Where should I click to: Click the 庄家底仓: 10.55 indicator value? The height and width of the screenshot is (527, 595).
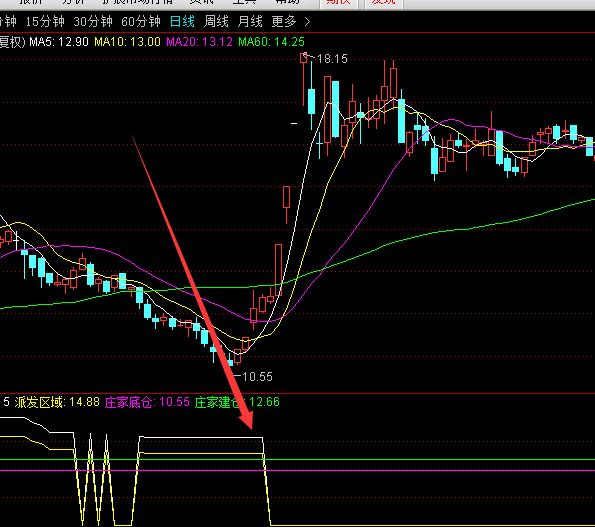pos(147,402)
